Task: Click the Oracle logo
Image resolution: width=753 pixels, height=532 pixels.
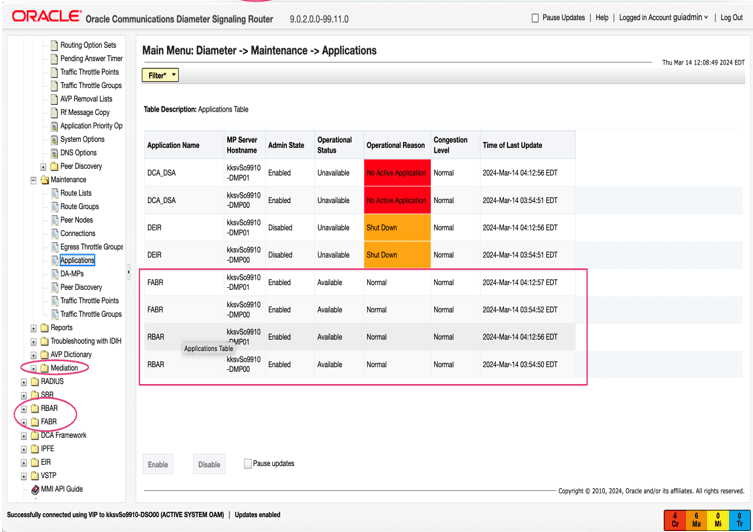Action: coord(47,16)
